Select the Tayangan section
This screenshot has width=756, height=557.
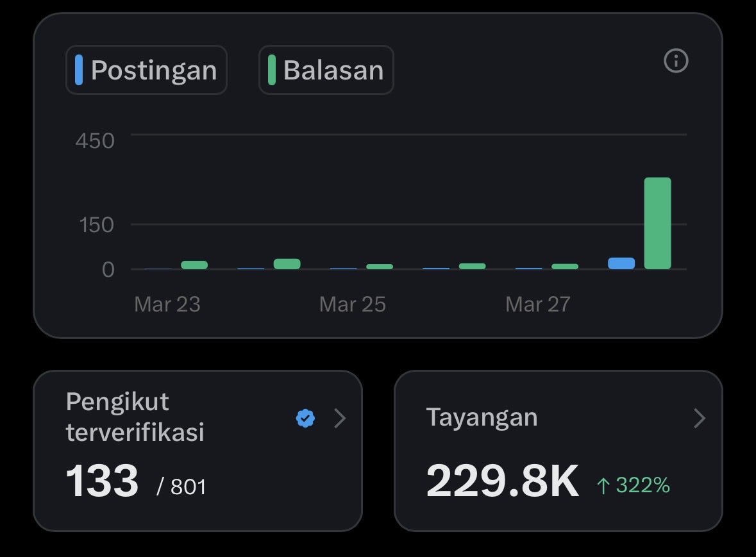click(x=483, y=417)
